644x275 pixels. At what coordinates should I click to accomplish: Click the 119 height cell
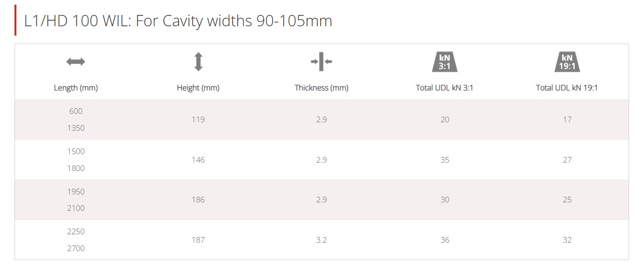pyautogui.click(x=198, y=119)
